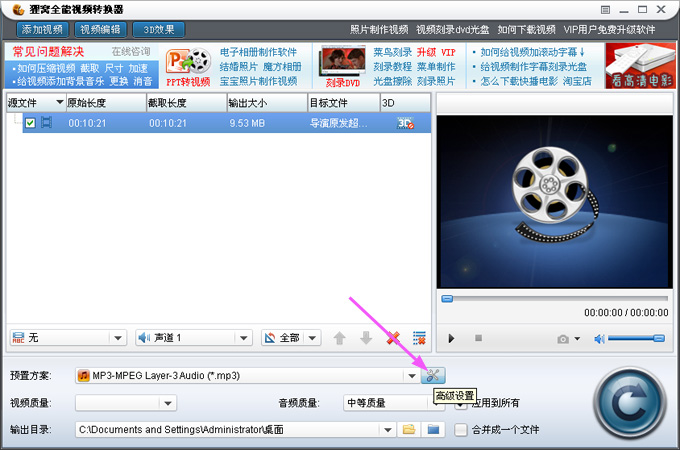Browse output folder with yellow folder icon
This screenshot has width=680, height=450.
[409, 430]
